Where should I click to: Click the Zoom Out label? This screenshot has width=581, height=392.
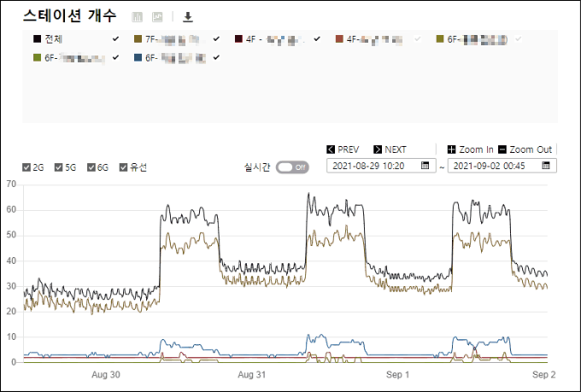coord(531,149)
